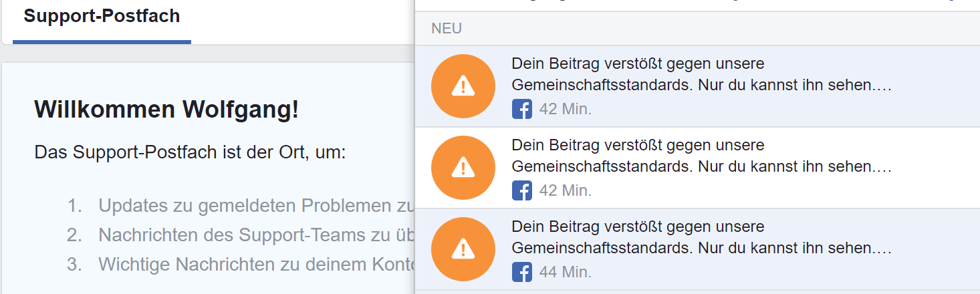Click the NEU section header
980x294 pixels.
pos(447,29)
